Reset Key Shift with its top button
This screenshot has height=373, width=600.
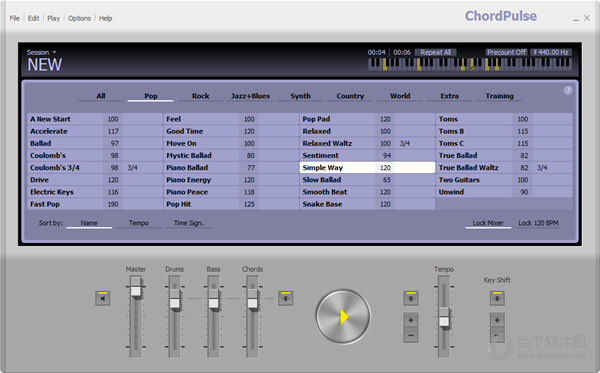click(x=497, y=298)
